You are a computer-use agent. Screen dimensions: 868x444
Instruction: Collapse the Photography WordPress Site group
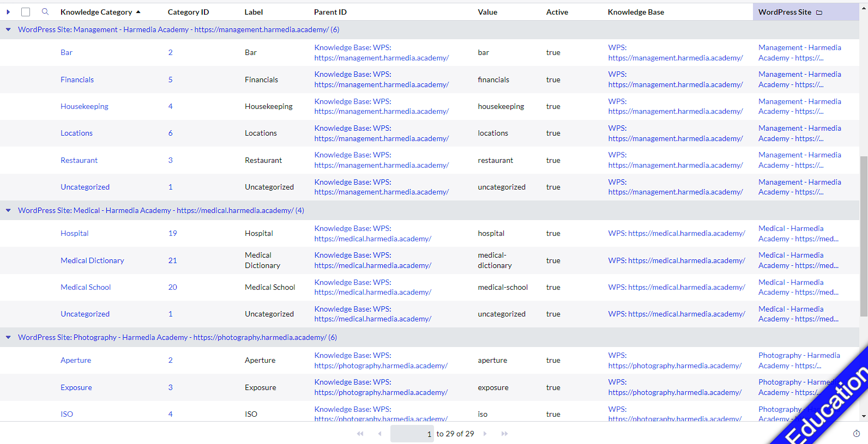click(x=8, y=337)
